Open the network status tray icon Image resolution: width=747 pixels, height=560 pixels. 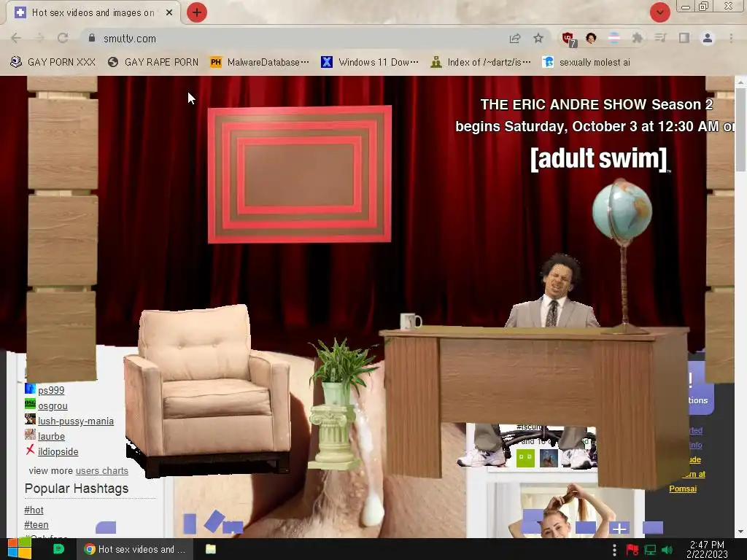[650, 550]
